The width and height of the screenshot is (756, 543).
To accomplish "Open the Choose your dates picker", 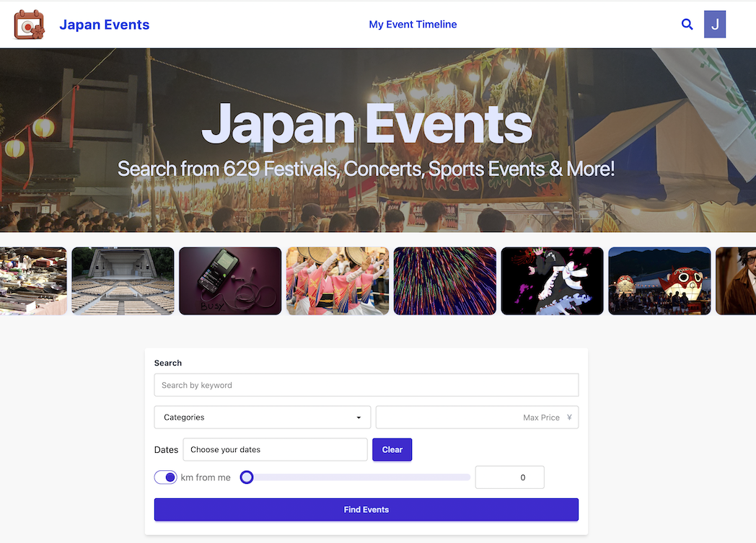I will click(x=275, y=449).
